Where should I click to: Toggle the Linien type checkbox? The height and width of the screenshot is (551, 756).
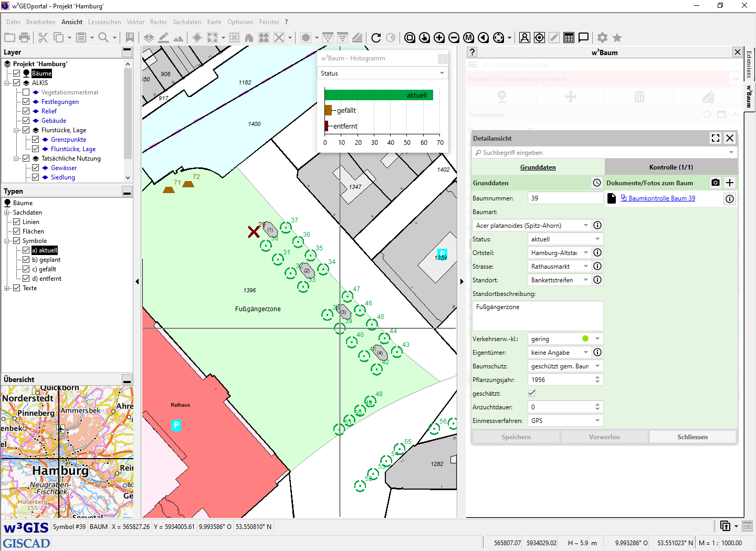pyautogui.click(x=16, y=222)
